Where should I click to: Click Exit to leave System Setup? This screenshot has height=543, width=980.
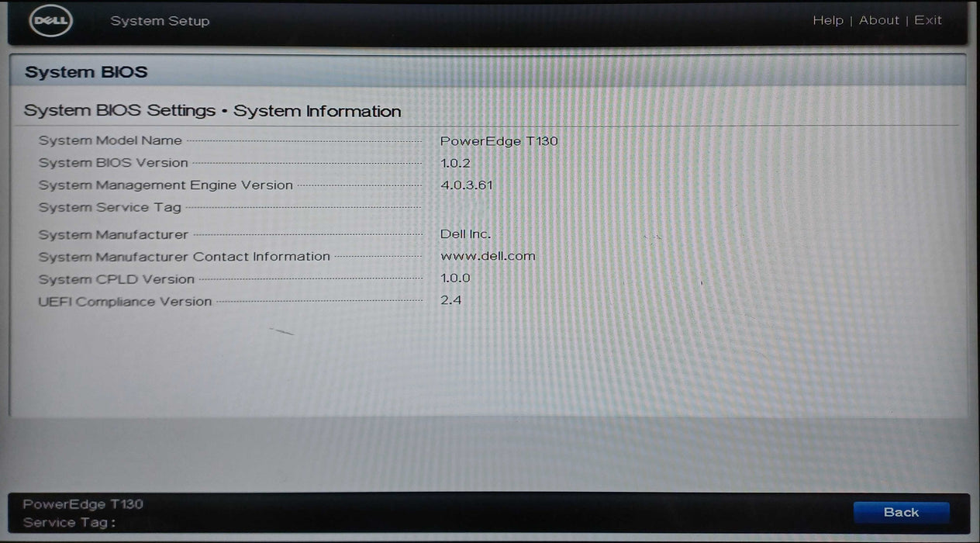tap(928, 21)
